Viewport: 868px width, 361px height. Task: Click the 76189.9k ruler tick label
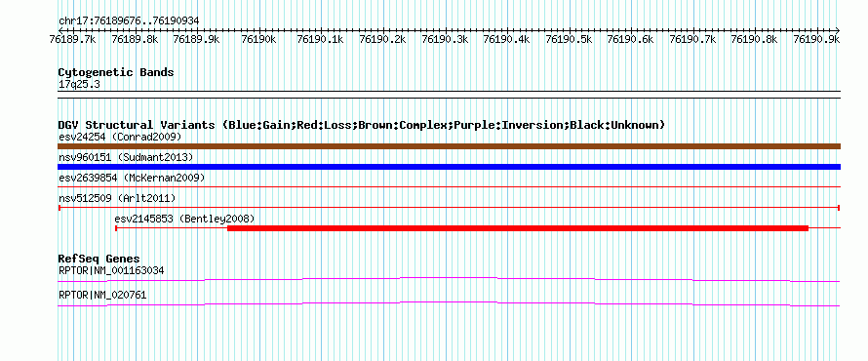196,39
